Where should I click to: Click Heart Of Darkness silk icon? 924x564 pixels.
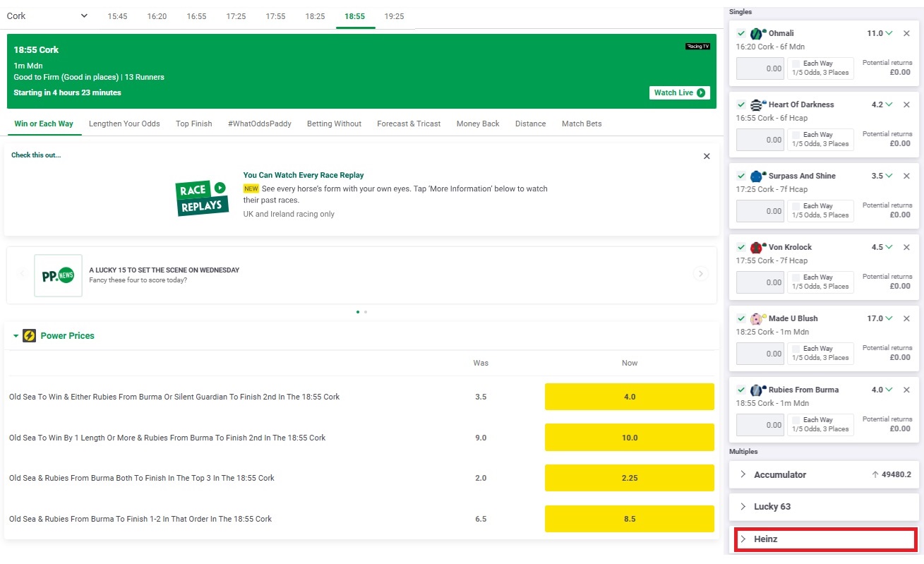coord(757,104)
